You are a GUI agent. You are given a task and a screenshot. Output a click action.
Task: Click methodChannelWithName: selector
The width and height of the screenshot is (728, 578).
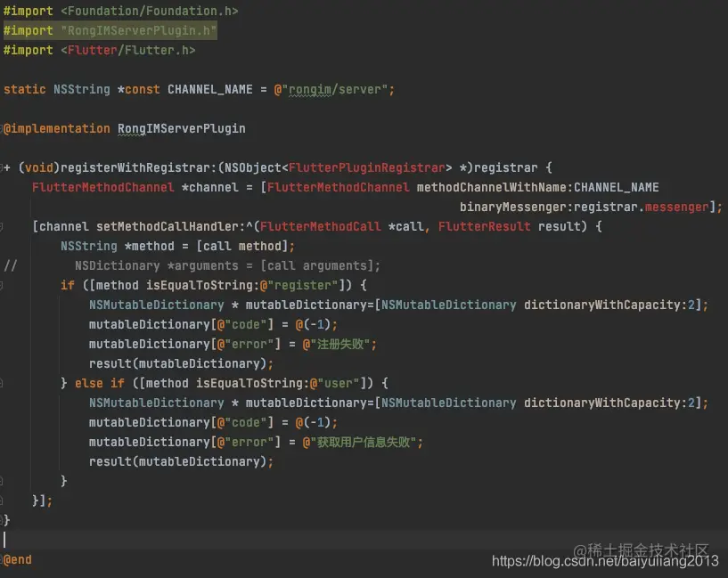(x=495, y=187)
